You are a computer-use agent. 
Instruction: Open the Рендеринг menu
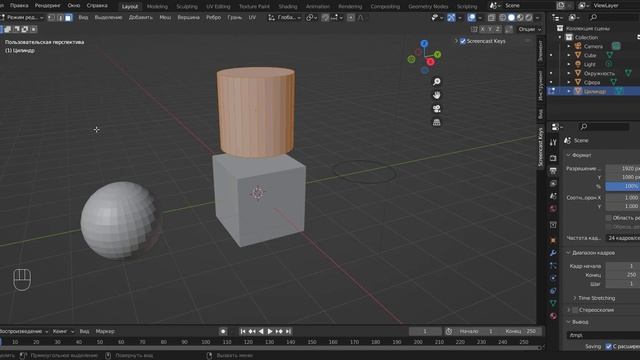pyautogui.click(x=47, y=6)
